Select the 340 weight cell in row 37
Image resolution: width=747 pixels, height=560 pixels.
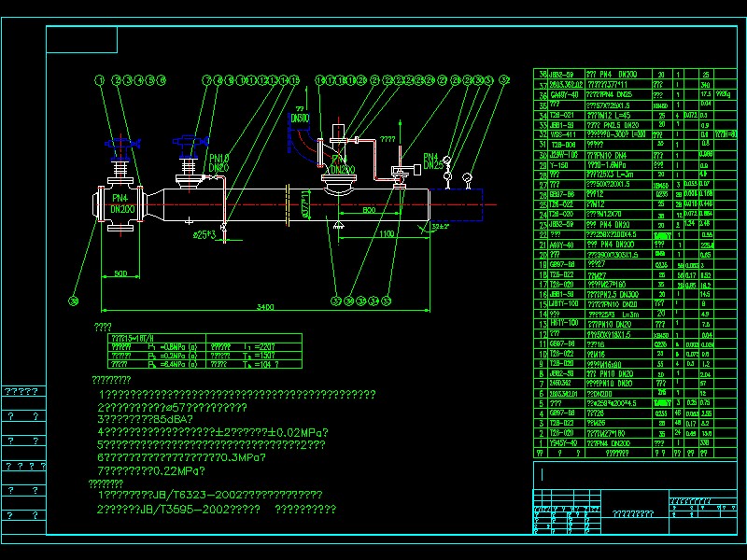tap(706, 85)
